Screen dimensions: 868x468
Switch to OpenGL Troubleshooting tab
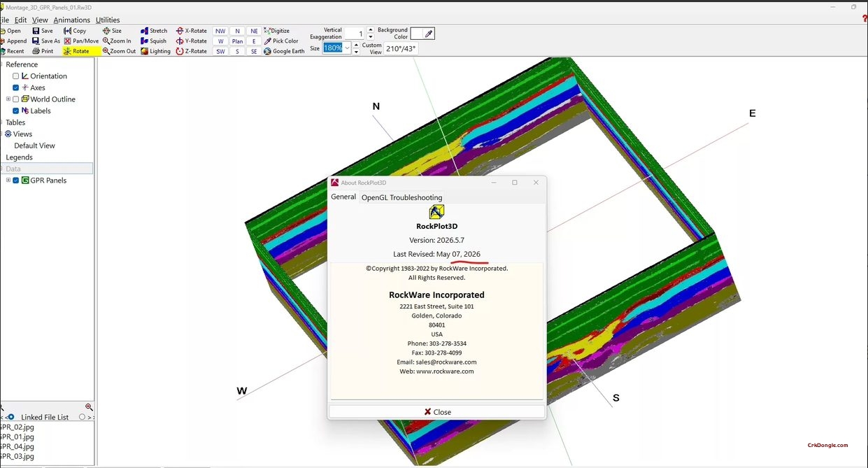401,197
